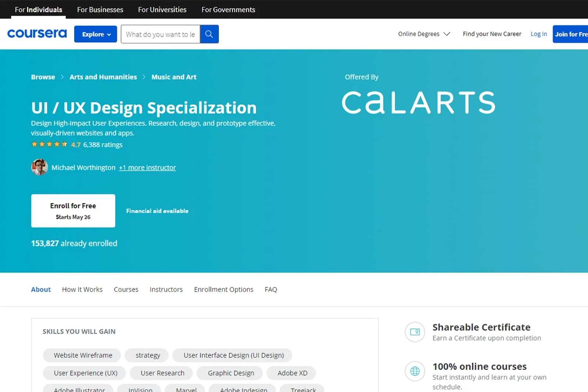Open the Explore dropdown

click(x=96, y=34)
